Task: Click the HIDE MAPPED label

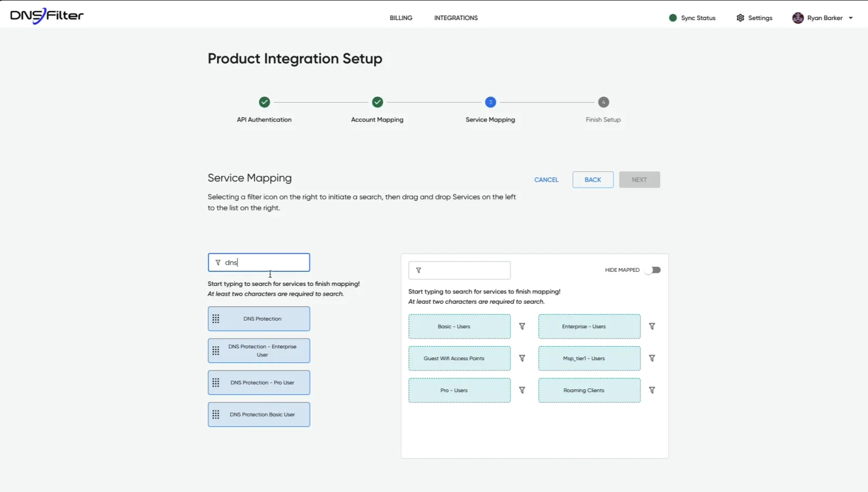Action: tap(622, 270)
